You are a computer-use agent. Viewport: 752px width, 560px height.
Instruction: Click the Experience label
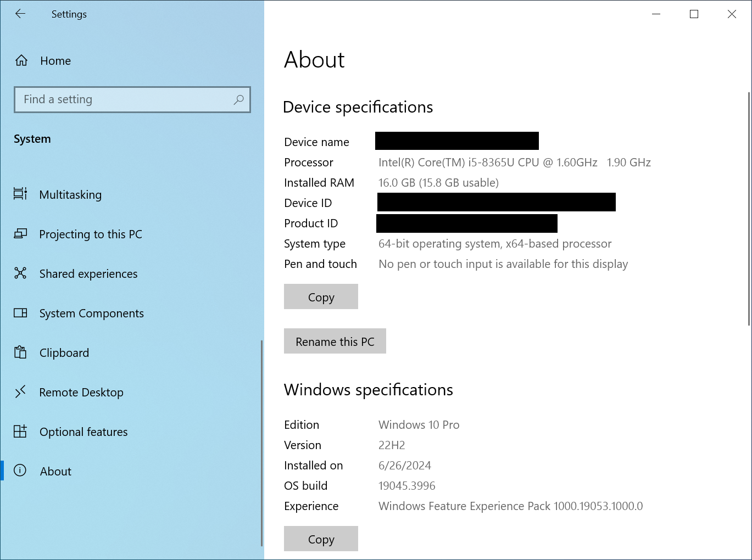311,506
